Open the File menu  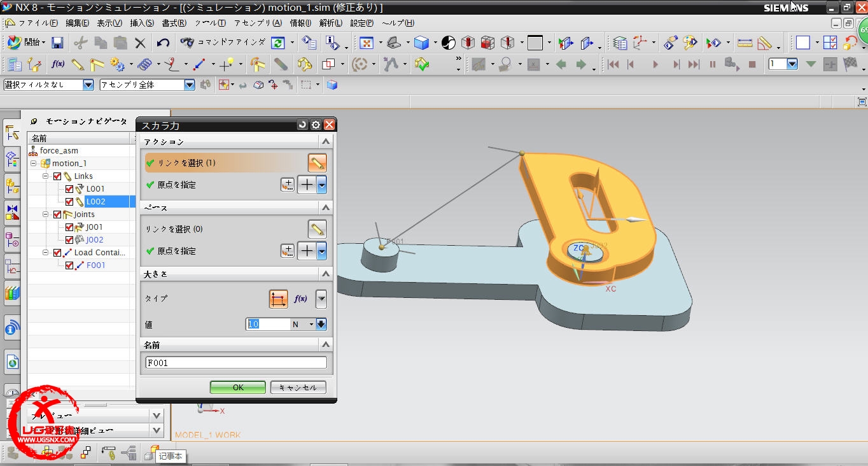tap(38, 23)
